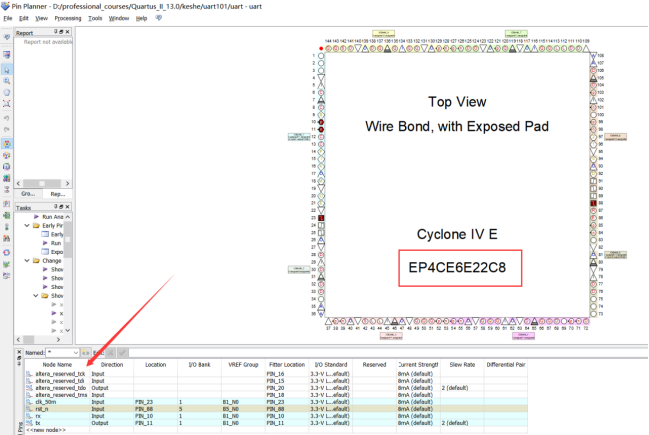Sort by Slew Rate column header

pos(462,365)
